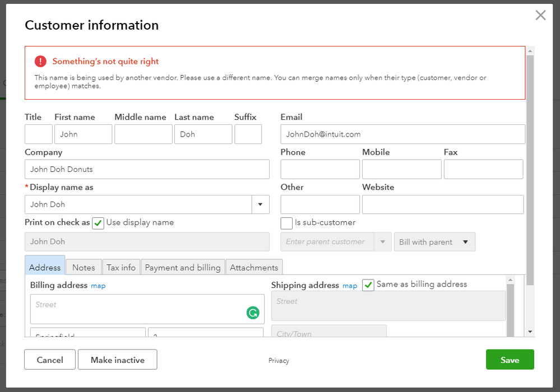The width and height of the screenshot is (560, 392).
Task: Enable the Is sub-customer checkbox
Action: pos(286,223)
